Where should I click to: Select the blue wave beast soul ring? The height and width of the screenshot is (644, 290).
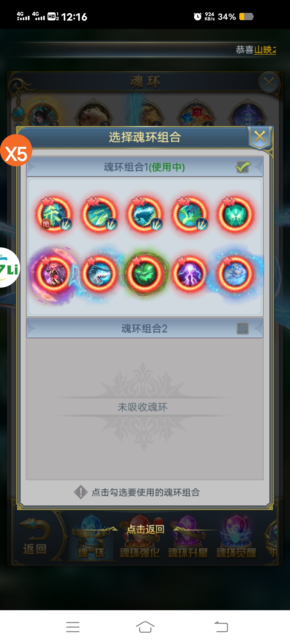point(144,214)
